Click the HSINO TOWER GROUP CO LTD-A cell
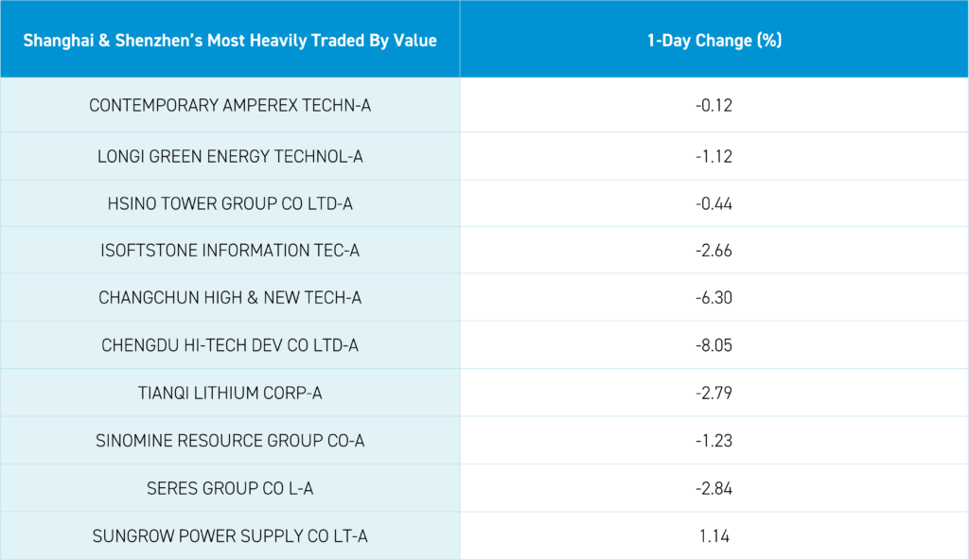The image size is (969, 560). (x=230, y=203)
